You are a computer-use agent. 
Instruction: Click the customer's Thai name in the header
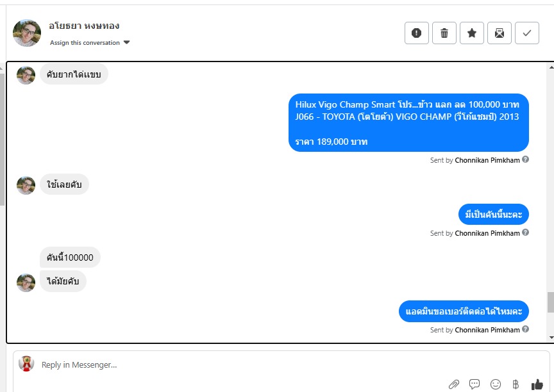(84, 26)
